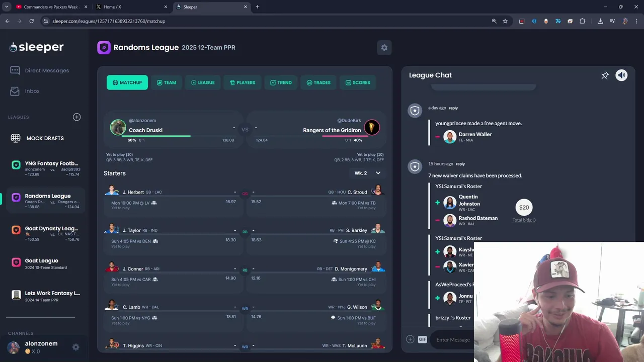Switch to Home / X browser tab

[x=132, y=7]
